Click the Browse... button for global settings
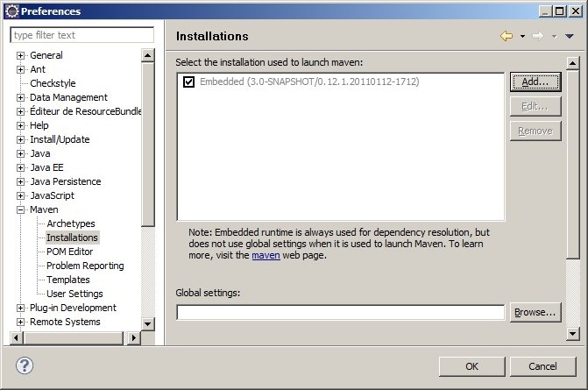Viewport: 588px width, 390px height. point(535,312)
